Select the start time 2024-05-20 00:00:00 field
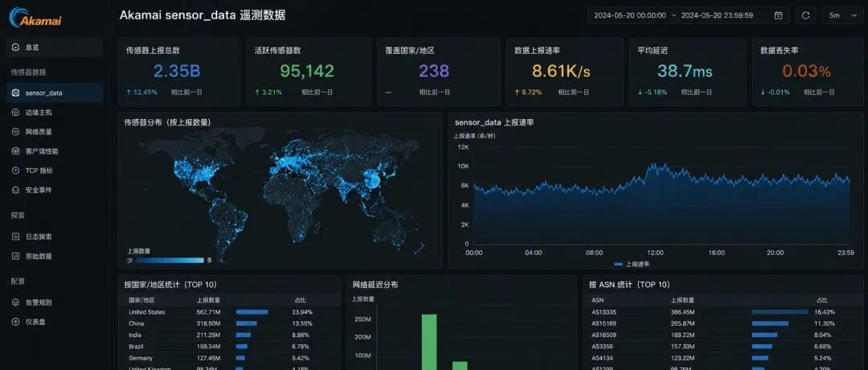 tap(630, 15)
